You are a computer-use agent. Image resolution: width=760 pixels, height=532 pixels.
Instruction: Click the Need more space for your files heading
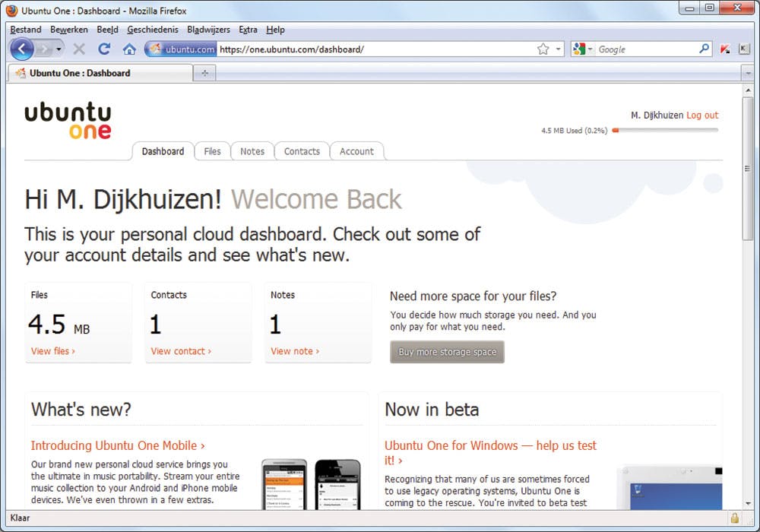[x=473, y=296]
